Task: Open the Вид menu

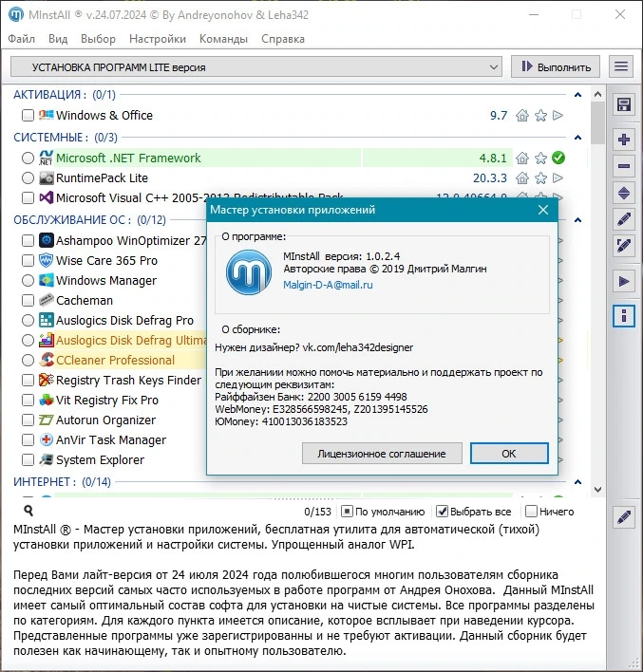Action: click(58, 39)
